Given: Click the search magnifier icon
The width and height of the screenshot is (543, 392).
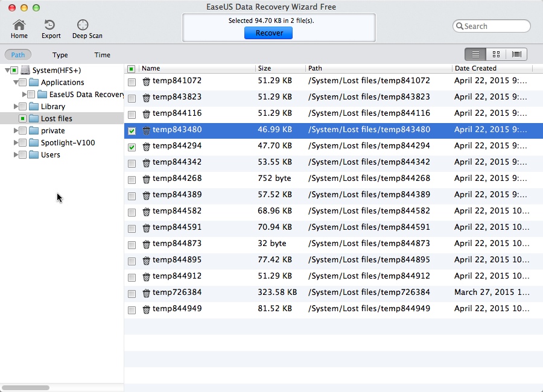Looking at the screenshot, I should [x=460, y=27].
